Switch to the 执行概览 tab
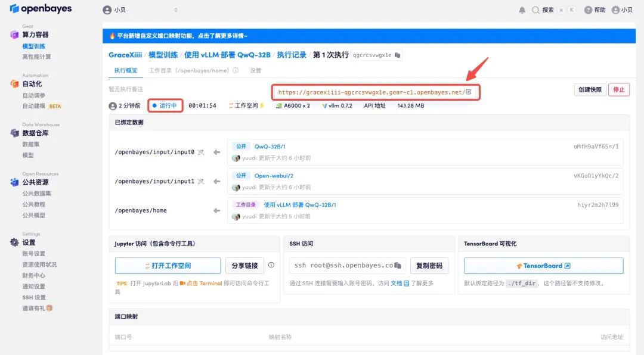This screenshot has width=644, height=355. [126, 71]
